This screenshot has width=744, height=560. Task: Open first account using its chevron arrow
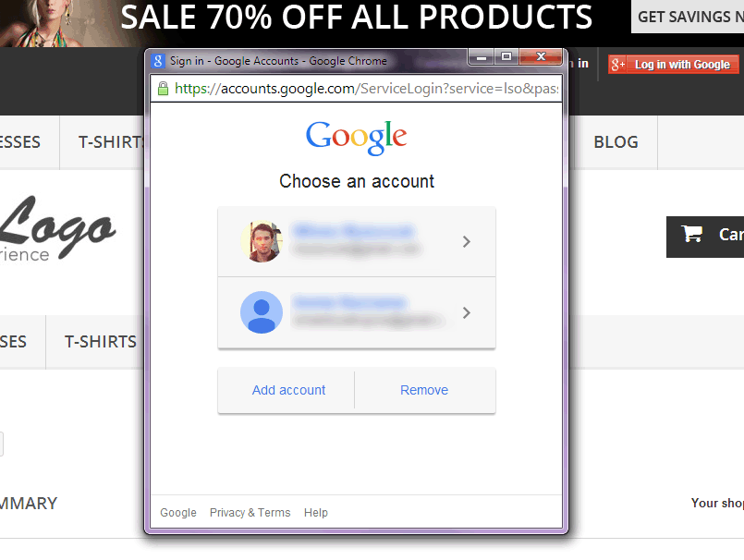tap(467, 241)
